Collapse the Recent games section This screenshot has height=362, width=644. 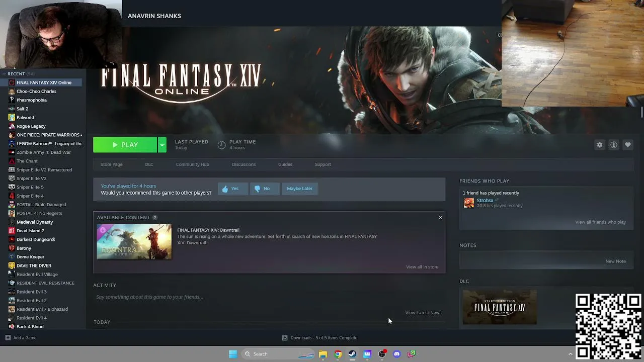pos(4,74)
